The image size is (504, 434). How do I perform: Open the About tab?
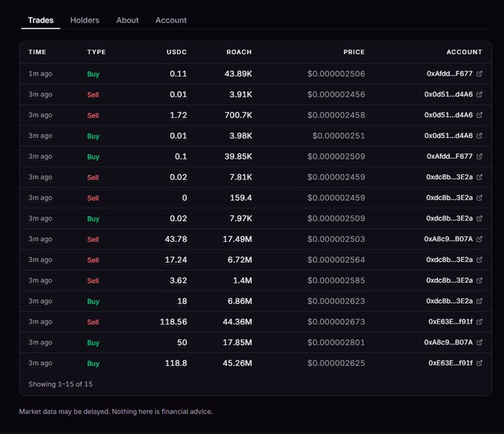[127, 20]
